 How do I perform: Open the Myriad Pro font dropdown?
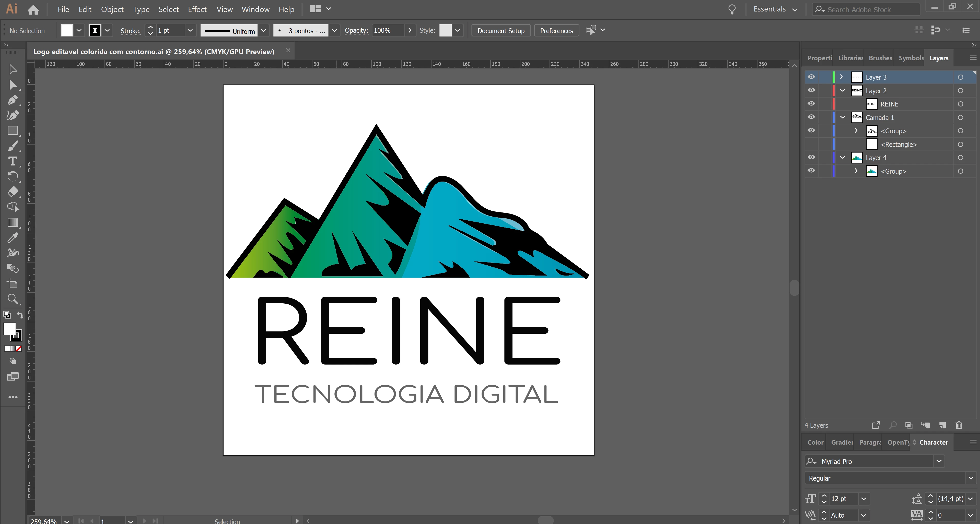[x=939, y=461]
